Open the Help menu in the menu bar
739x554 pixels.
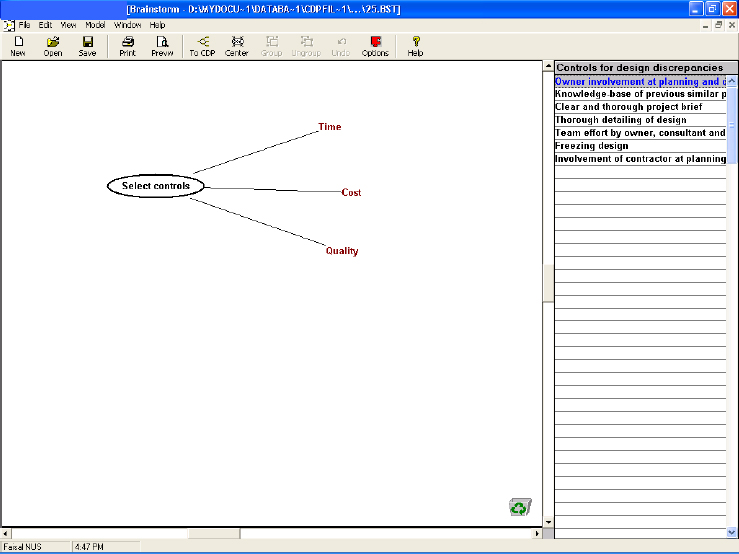157,25
